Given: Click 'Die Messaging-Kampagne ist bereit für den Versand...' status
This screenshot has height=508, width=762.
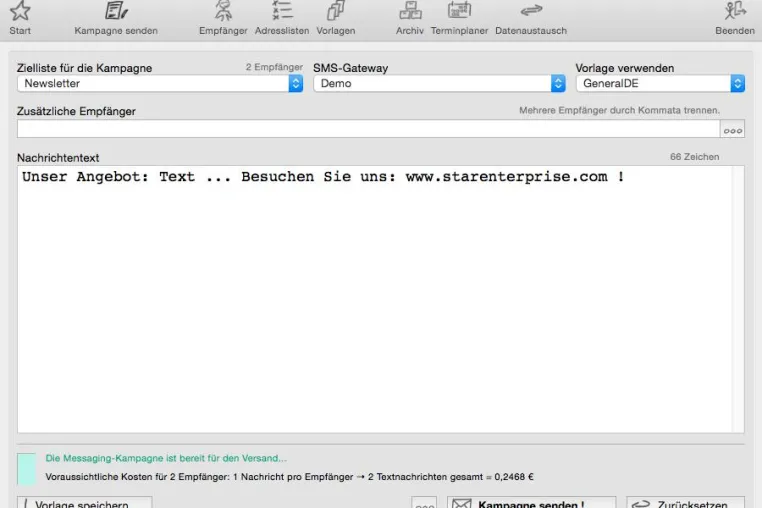Looking at the screenshot, I should pyautogui.click(x=166, y=458).
